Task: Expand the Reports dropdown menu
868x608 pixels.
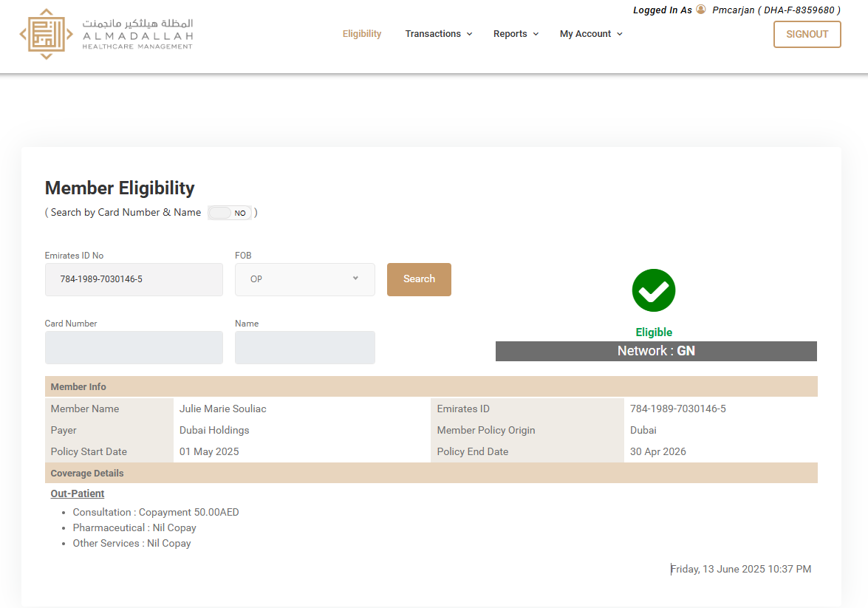Action: click(x=516, y=34)
